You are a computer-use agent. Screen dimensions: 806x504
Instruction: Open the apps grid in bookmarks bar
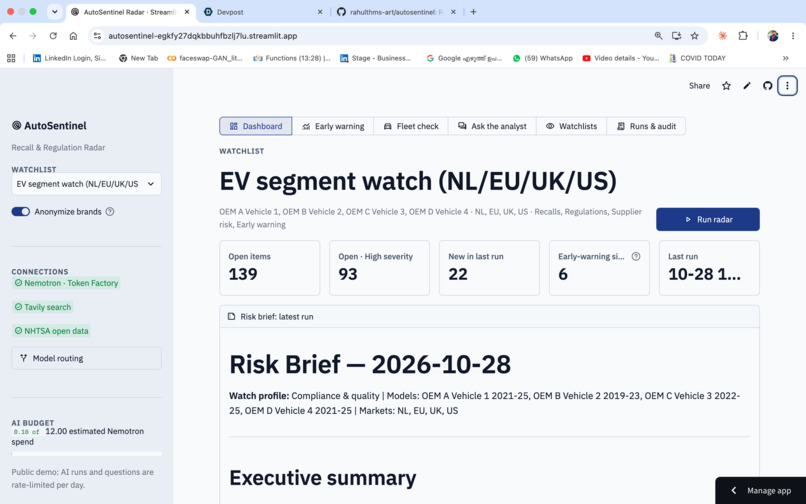(11, 58)
